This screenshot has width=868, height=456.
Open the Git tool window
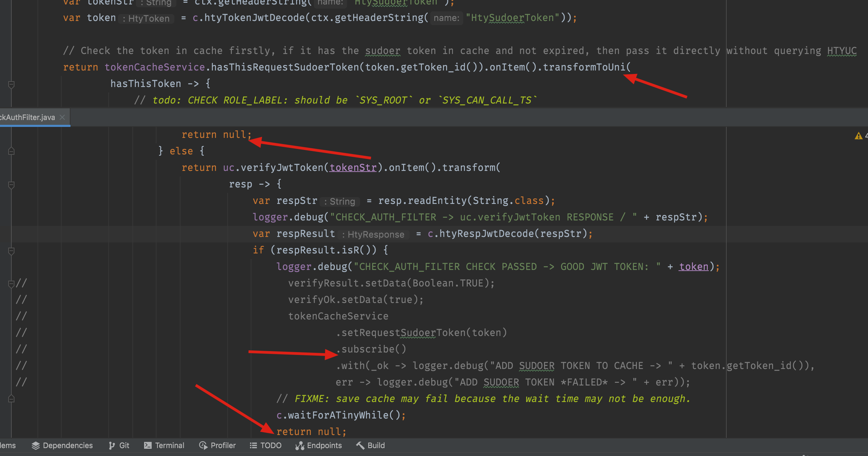tap(119, 445)
